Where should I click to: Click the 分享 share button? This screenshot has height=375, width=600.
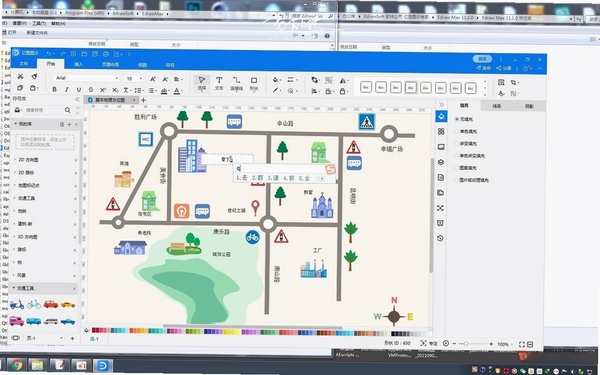pyautogui.click(x=504, y=68)
